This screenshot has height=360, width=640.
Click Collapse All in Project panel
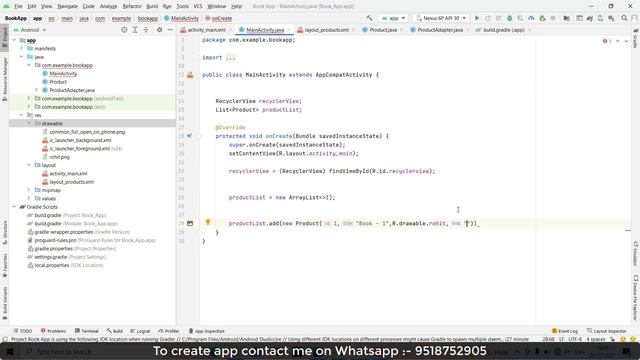point(146,30)
